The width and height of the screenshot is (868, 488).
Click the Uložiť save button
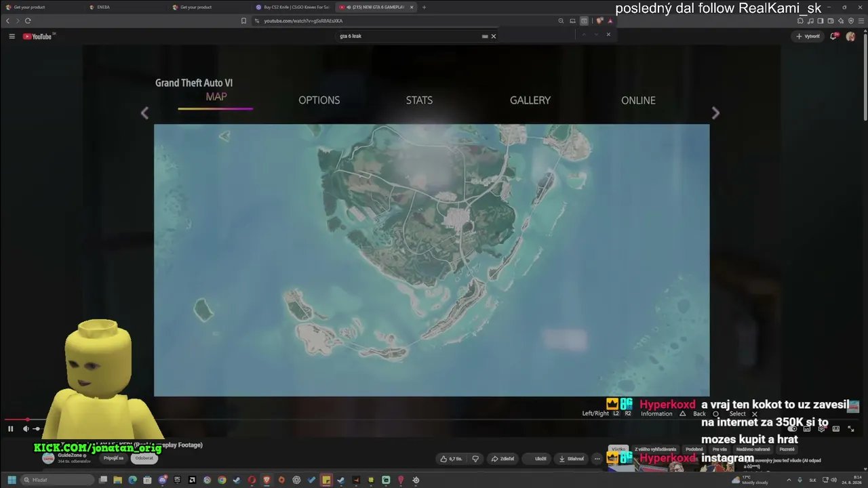click(x=538, y=459)
